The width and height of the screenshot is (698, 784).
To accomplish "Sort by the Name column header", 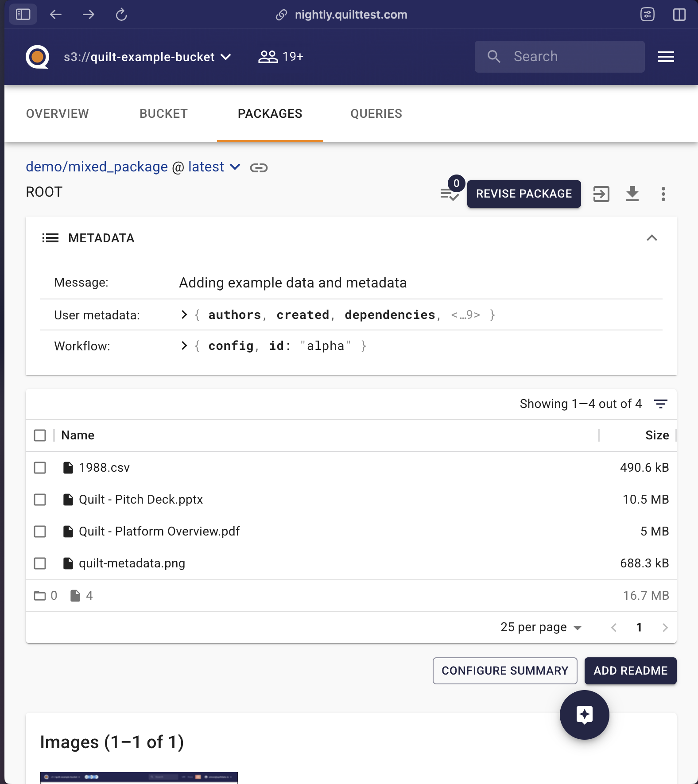I will [x=78, y=435].
